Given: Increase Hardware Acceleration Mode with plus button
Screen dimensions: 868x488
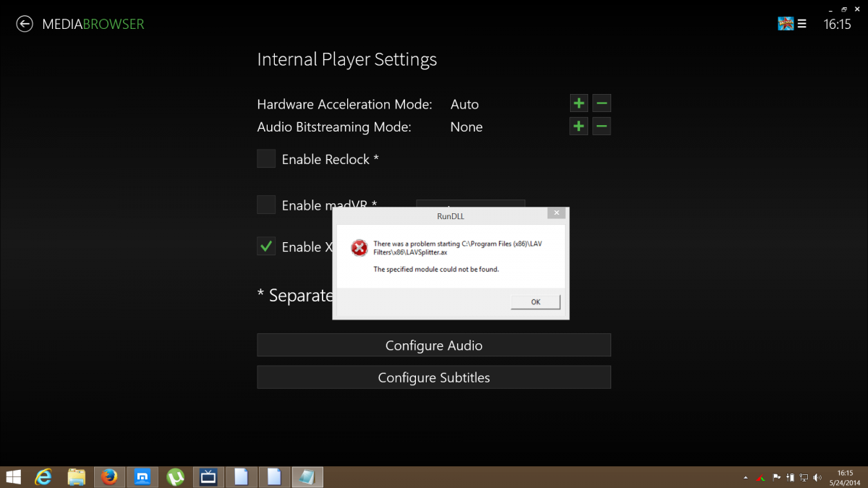Looking at the screenshot, I should tap(579, 103).
